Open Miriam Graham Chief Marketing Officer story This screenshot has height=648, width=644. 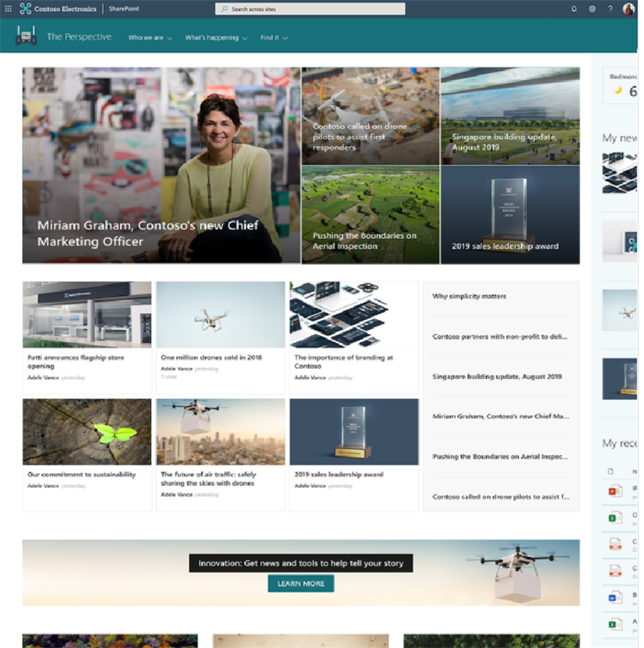point(161,165)
